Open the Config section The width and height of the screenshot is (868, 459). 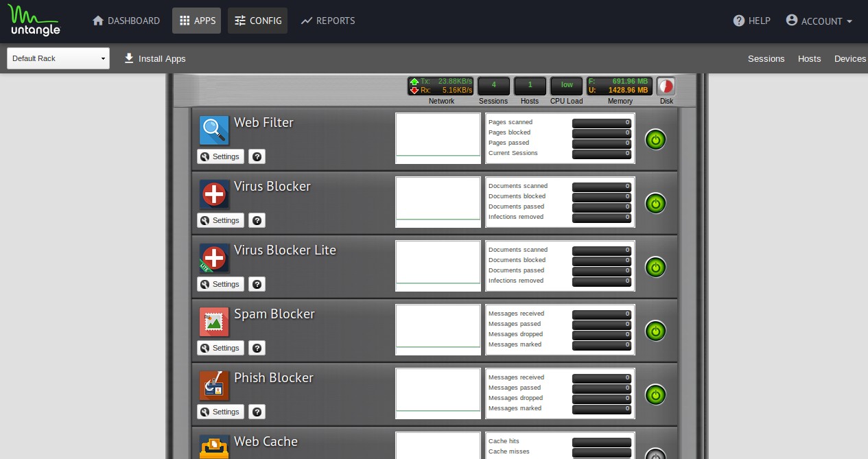coord(258,21)
